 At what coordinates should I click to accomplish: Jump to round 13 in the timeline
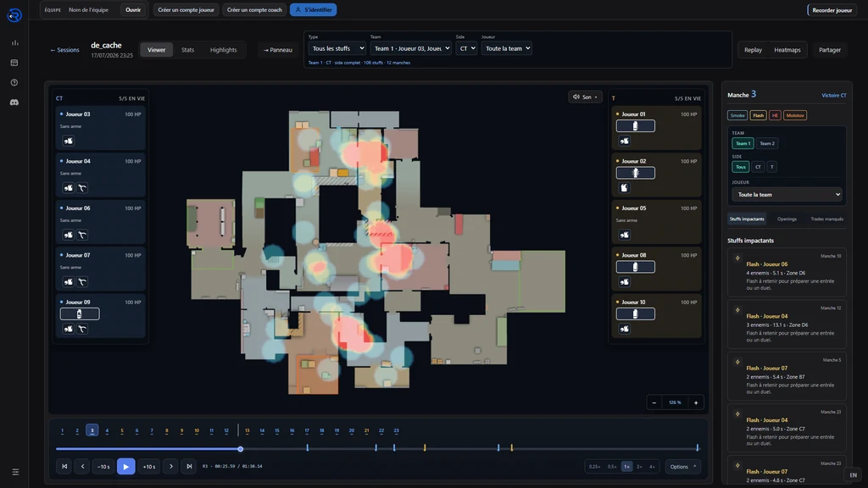247,430
